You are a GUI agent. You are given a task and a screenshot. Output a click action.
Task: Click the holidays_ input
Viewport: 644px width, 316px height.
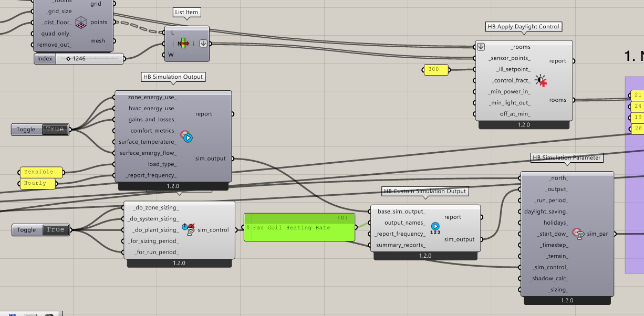tap(556, 223)
